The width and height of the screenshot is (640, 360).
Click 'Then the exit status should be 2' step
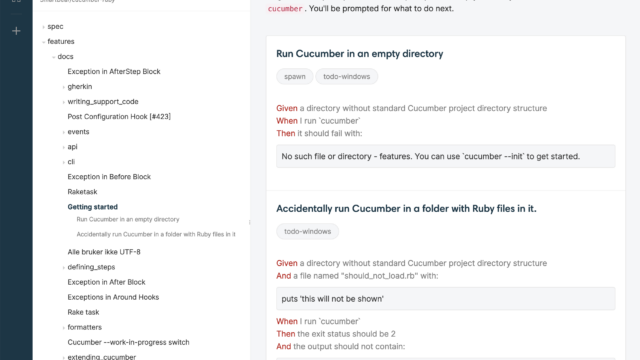[336, 334]
